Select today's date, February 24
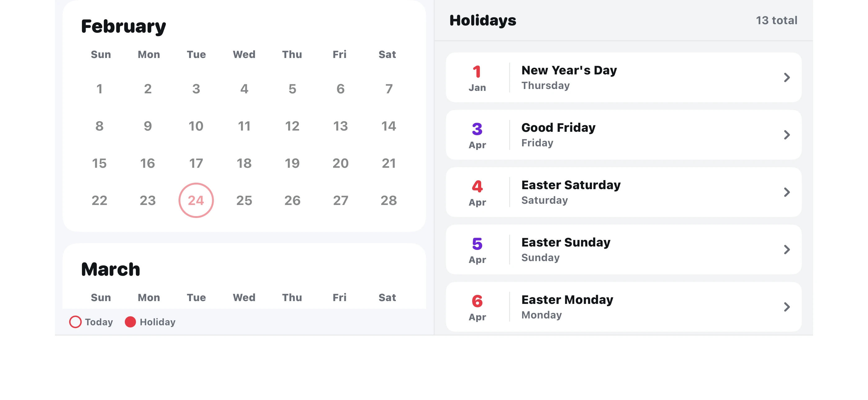Viewport: 868px width, 400px height. (196, 200)
